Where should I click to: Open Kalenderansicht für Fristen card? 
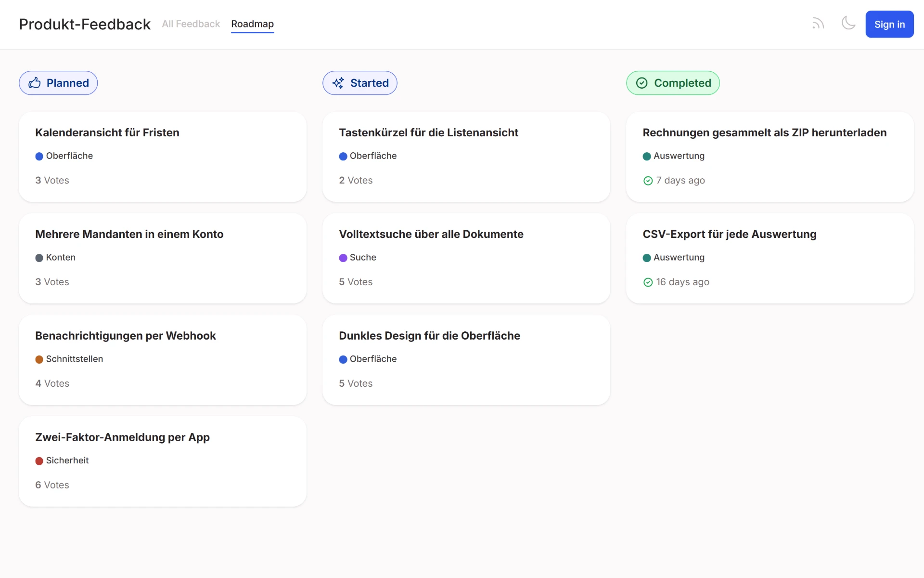[163, 157]
